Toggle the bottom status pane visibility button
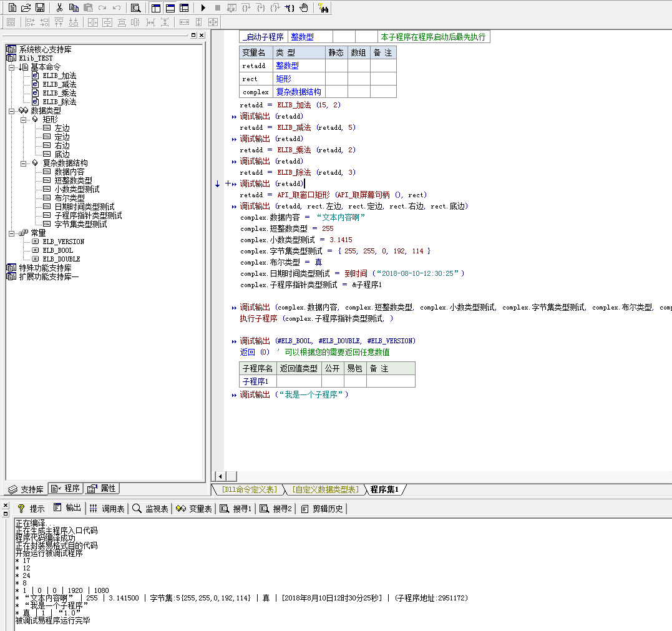The image size is (672, 631). pyautogui.click(x=170, y=7)
